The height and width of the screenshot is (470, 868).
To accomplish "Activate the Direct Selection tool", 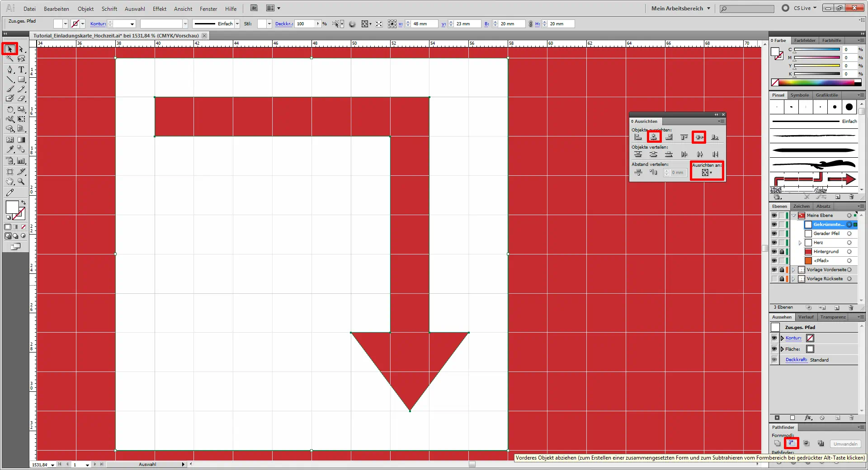I will point(21,49).
